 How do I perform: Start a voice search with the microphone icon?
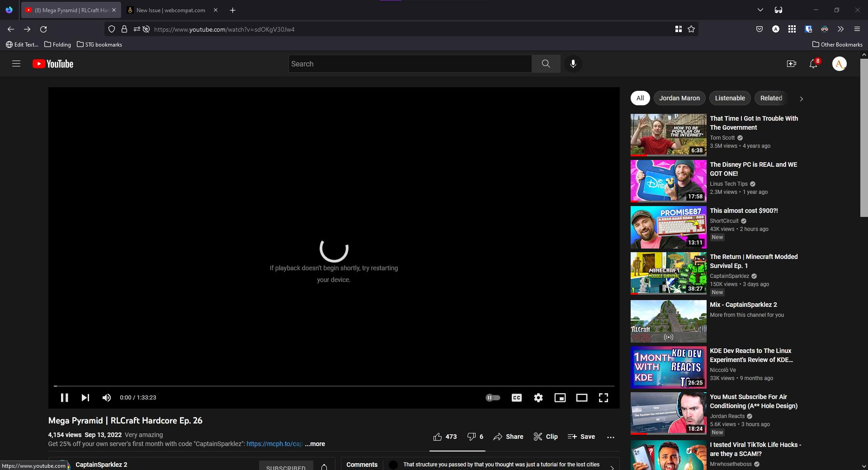[x=573, y=64]
